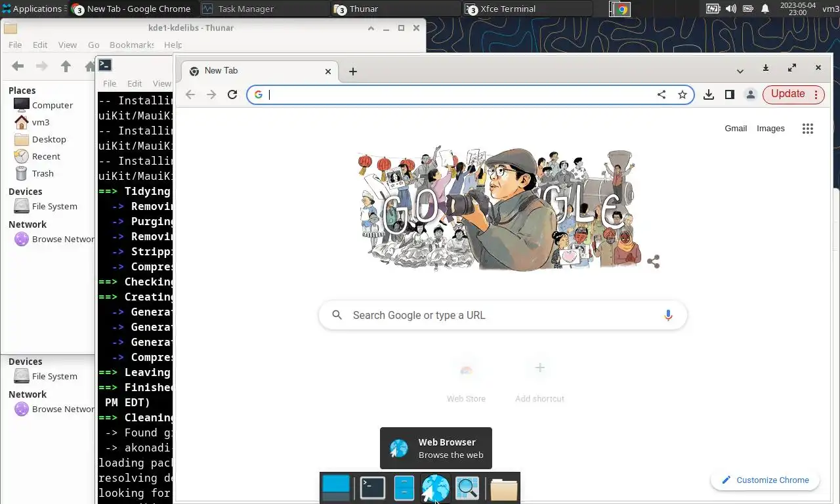Open terminal window File menu
This screenshot has height=504, width=840.
click(x=110, y=83)
